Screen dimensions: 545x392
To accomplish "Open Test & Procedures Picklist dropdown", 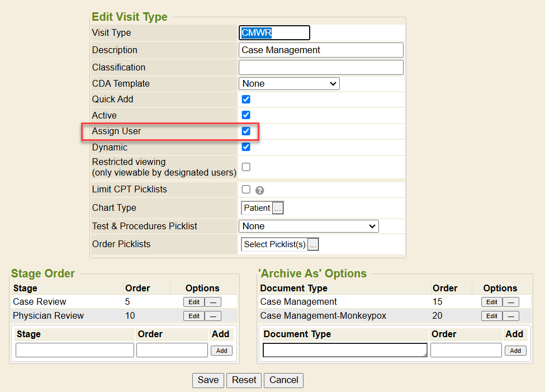I will click(x=309, y=226).
